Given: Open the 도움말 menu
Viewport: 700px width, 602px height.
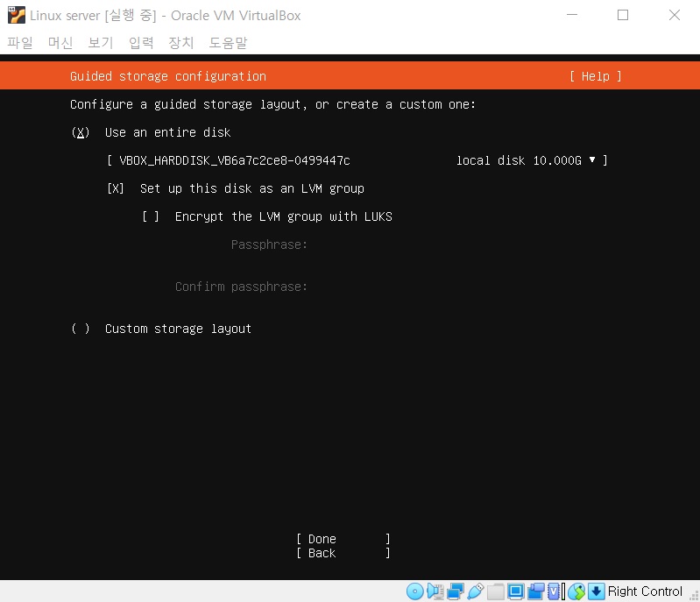Looking at the screenshot, I should coord(228,42).
